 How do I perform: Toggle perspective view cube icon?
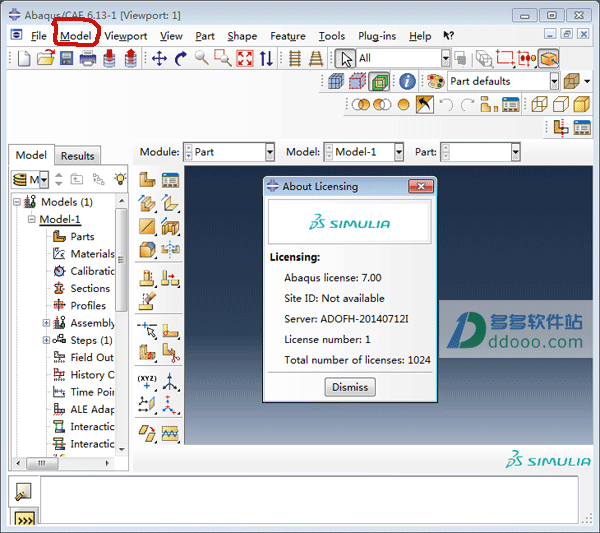(x=549, y=59)
